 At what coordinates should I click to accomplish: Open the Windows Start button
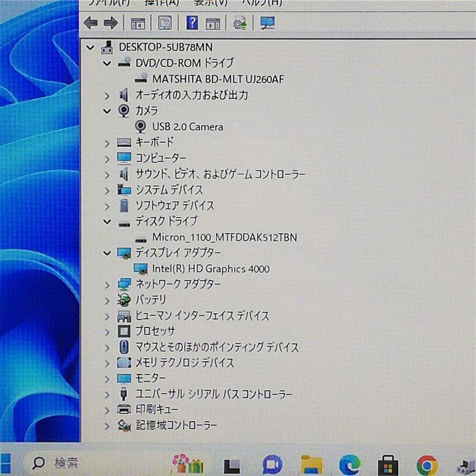(x=5, y=463)
